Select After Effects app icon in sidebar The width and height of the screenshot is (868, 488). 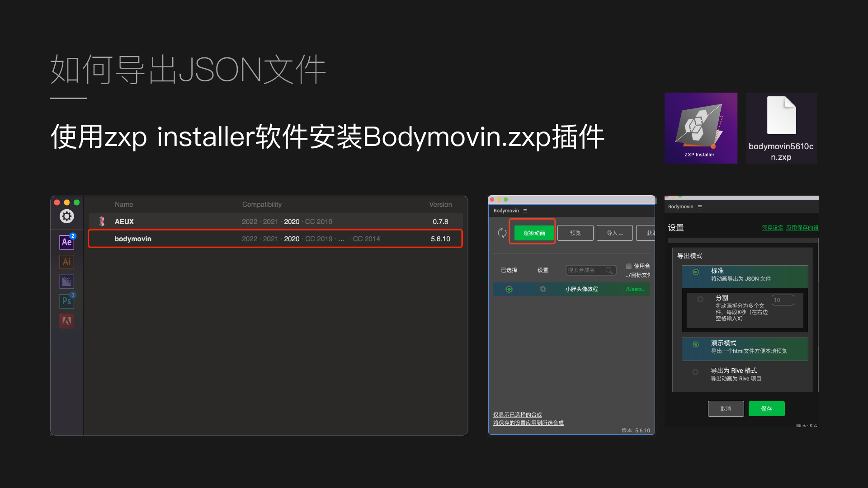[66, 242]
